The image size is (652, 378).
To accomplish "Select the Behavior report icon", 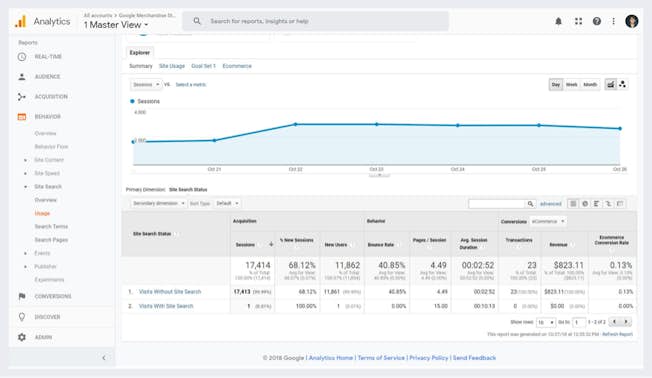I will coord(22,117).
